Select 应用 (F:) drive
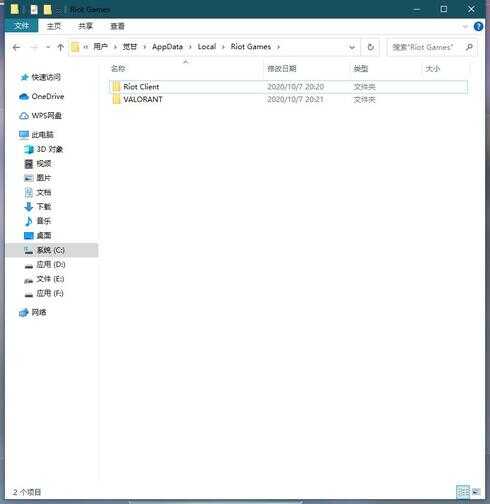 44,293
